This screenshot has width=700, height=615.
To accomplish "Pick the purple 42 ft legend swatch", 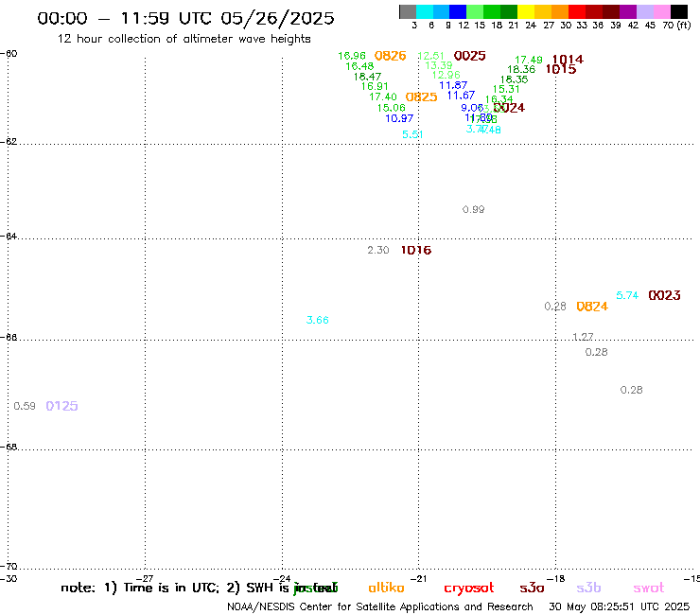I will coord(628,11).
